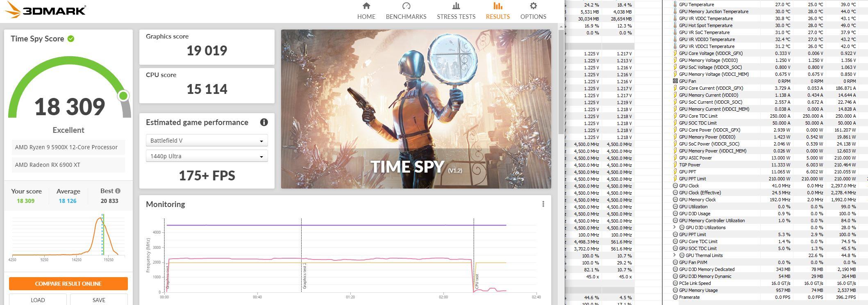Open the BENCHMARKS tab
Image resolution: width=868 pixels, height=305 pixels.
pos(406,11)
